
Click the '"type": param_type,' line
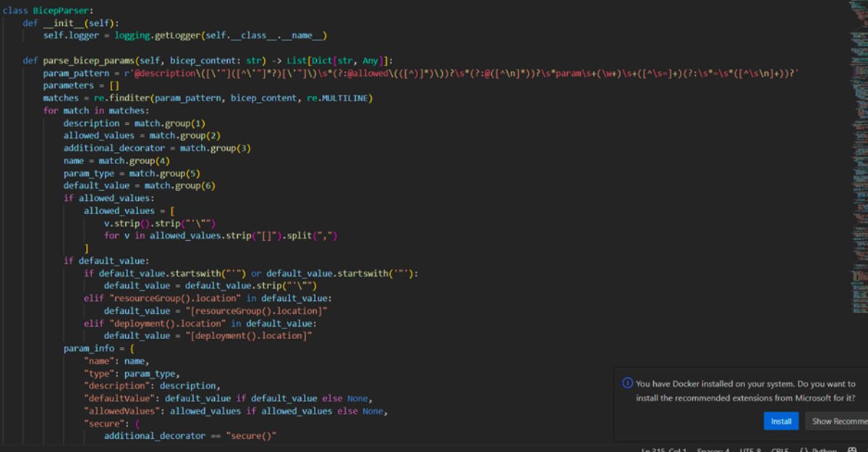point(132,373)
